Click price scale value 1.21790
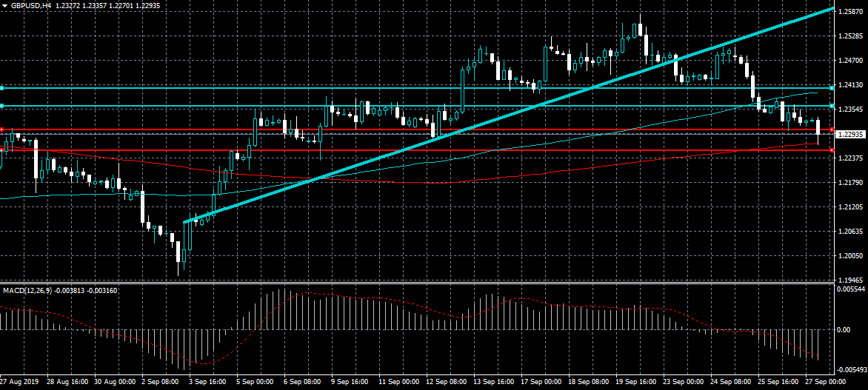The image size is (868, 390). 852,182
